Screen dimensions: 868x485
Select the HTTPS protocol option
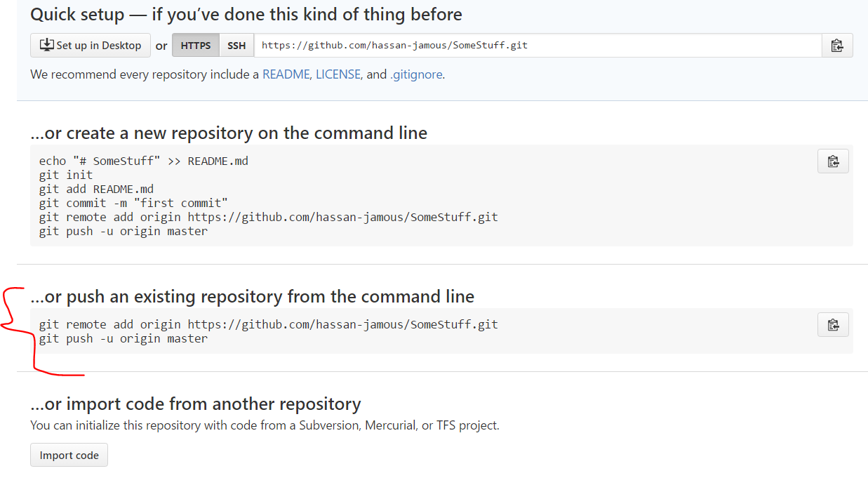click(x=195, y=44)
